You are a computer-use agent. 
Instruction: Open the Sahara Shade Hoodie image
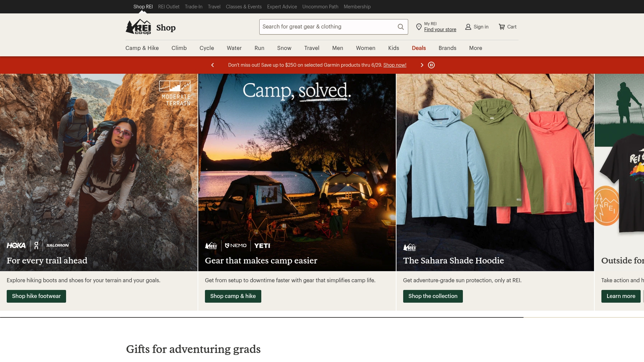tap(495, 172)
